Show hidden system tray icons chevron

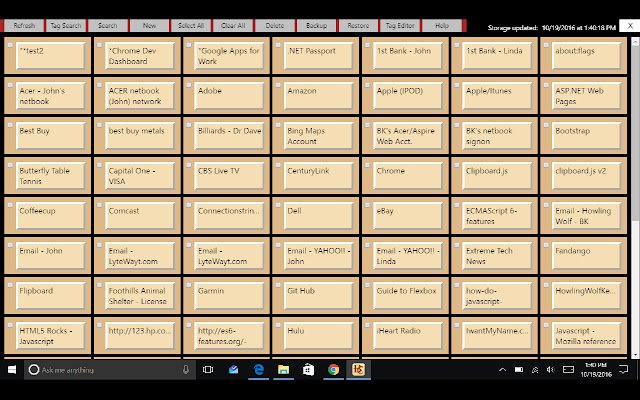coord(502,370)
